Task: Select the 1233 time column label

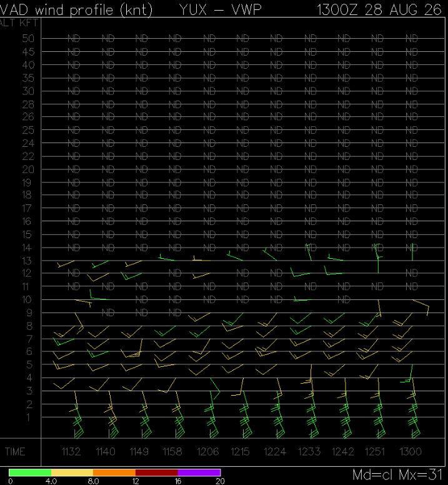Action: 309,452
